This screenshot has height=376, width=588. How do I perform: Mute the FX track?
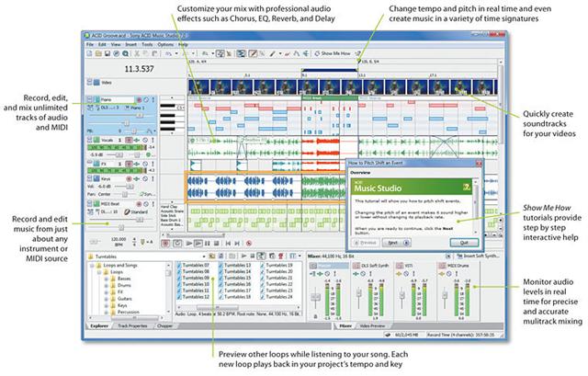(x=145, y=164)
